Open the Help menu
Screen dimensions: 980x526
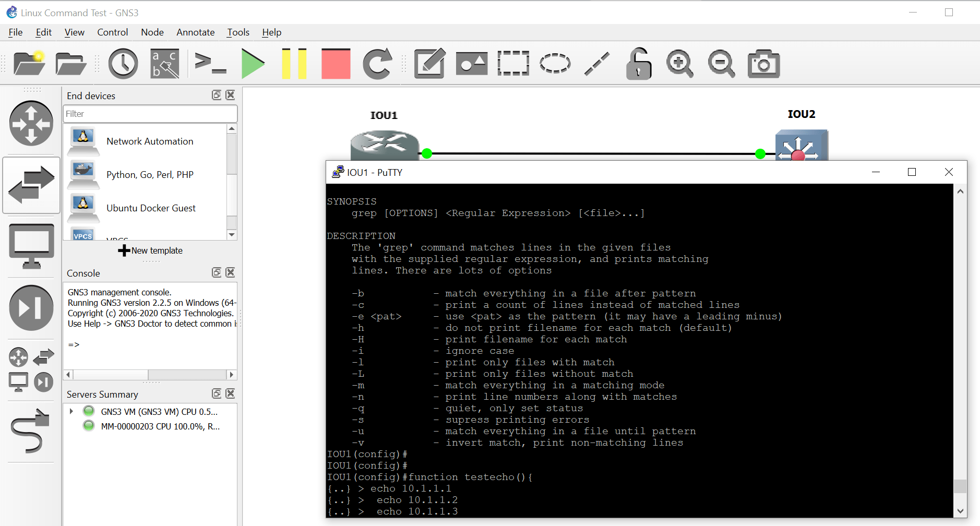pos(272,32)
